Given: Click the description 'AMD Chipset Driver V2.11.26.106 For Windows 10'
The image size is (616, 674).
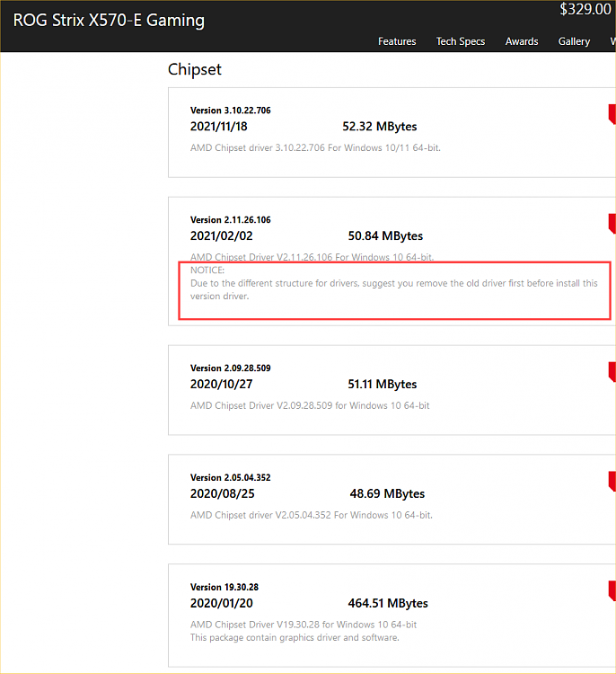Looking at the screenshot, I should (312, 257).
